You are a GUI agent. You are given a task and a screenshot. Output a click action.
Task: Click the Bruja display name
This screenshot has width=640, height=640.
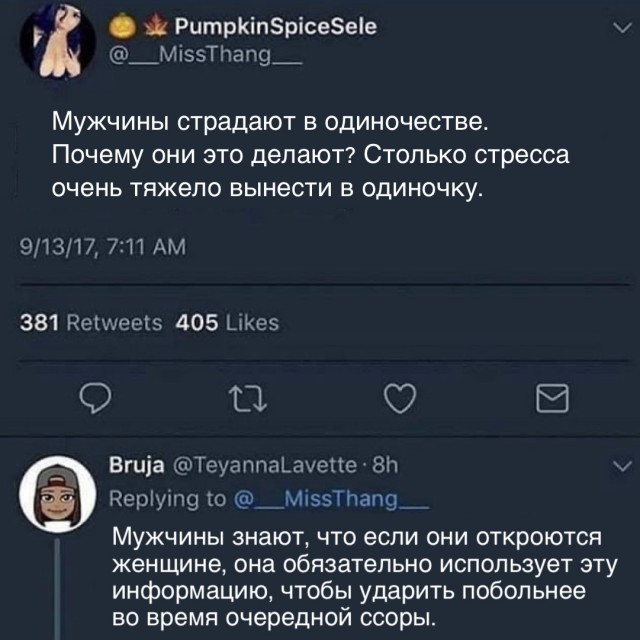(130, 464)
